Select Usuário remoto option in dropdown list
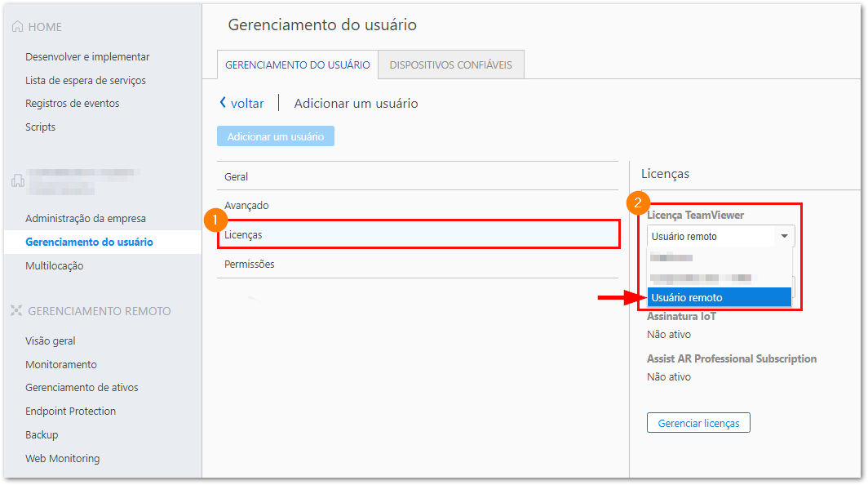This screenshot has width=868, height=485. pos(719,298)
